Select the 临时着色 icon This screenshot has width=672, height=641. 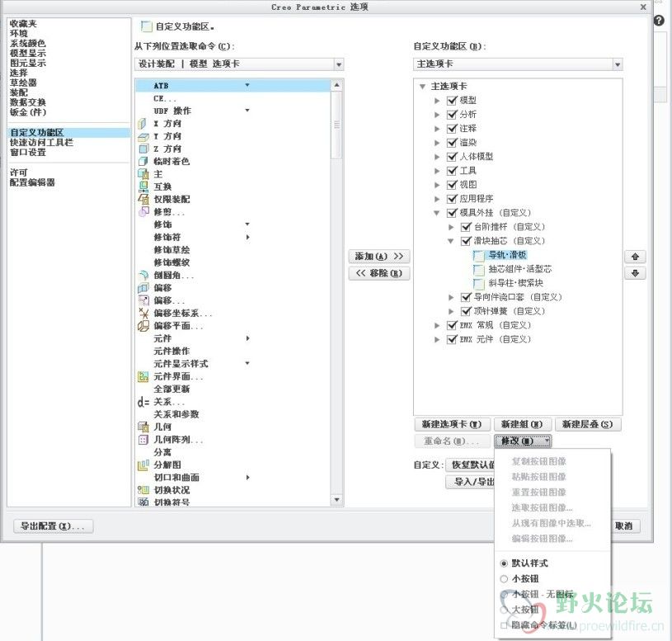click(x=143, y=161)
